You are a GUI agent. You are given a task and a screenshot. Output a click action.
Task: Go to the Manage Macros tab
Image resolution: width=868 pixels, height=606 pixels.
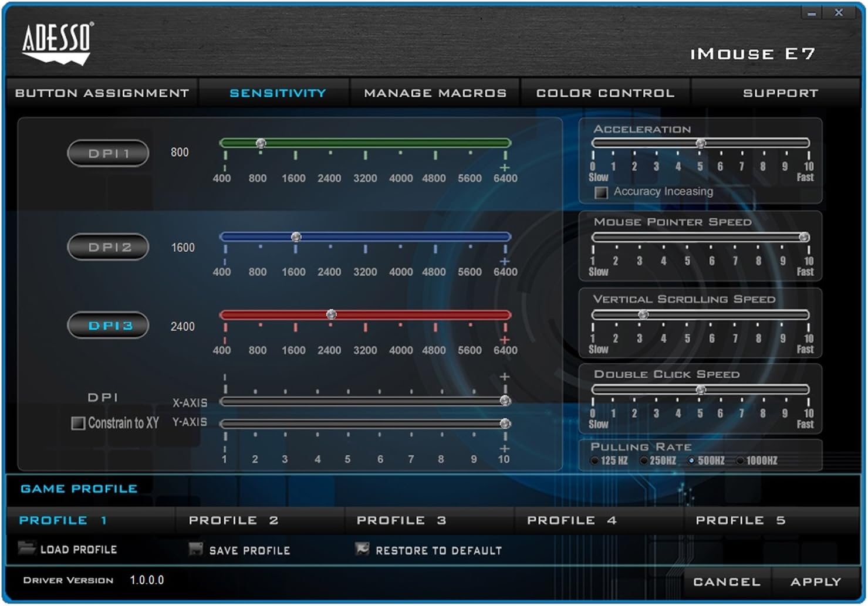pos(435,93)
